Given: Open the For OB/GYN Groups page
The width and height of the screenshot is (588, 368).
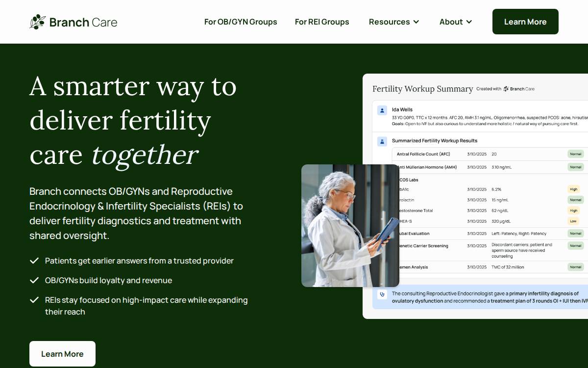Looking at the screenshot, I should point(241,22).
